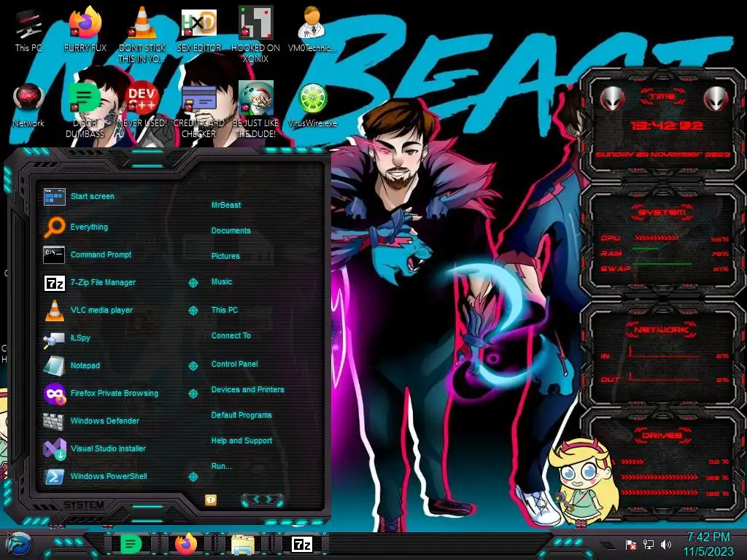Open Default Programs link
The image size is (747, 560).
click(x=241, y=415)
